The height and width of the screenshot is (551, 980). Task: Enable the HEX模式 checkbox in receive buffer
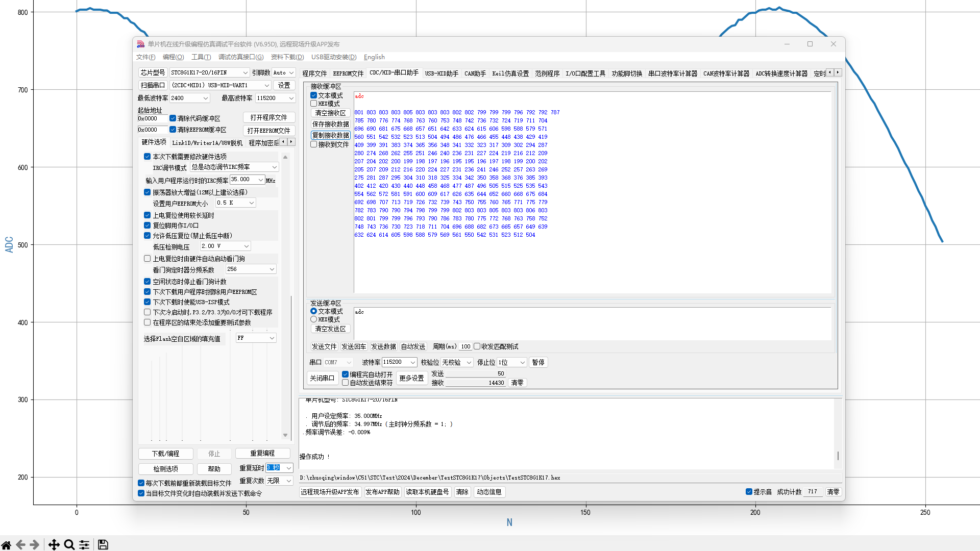click(314, 104)
